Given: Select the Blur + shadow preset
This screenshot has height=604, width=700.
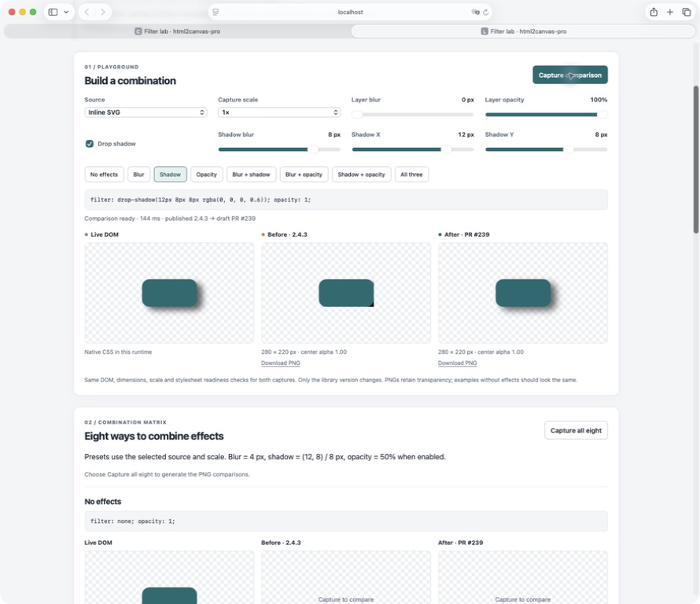Looking at the screenshot, I should coord(251,175).
